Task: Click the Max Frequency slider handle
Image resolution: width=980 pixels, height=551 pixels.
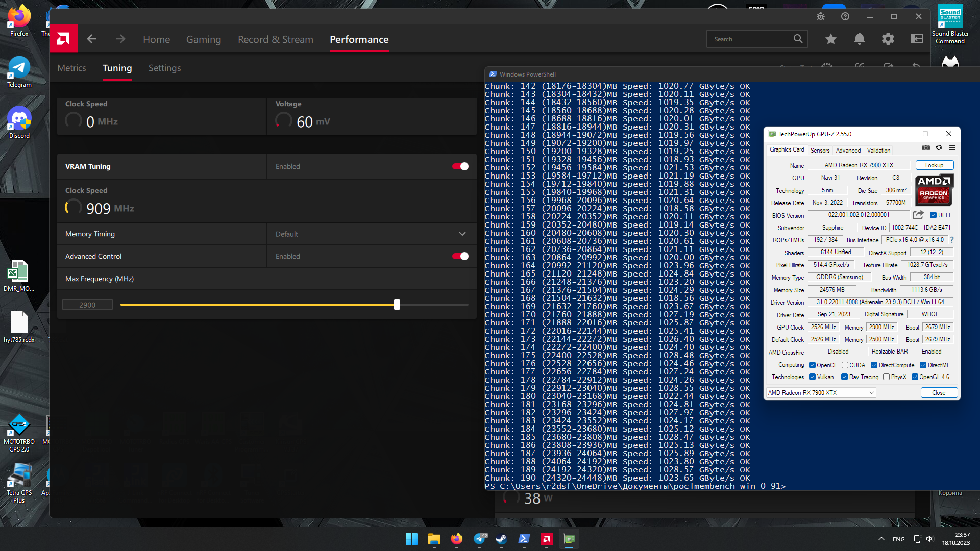Action: [397, 305]
